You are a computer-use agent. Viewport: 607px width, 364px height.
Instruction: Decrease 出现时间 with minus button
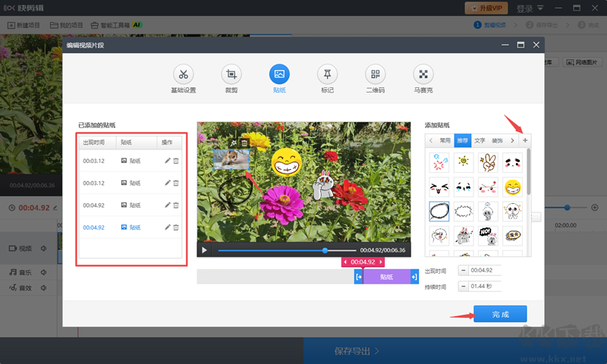coord(463,270)
